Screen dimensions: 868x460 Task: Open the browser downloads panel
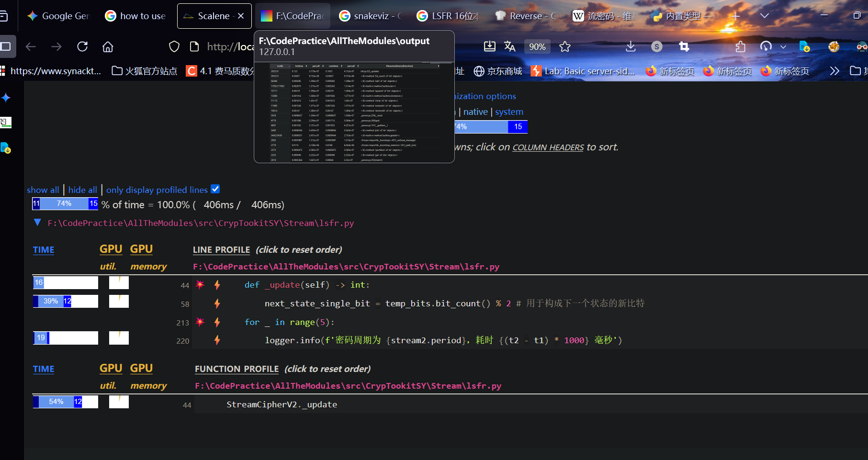click(x=631, y=46)
